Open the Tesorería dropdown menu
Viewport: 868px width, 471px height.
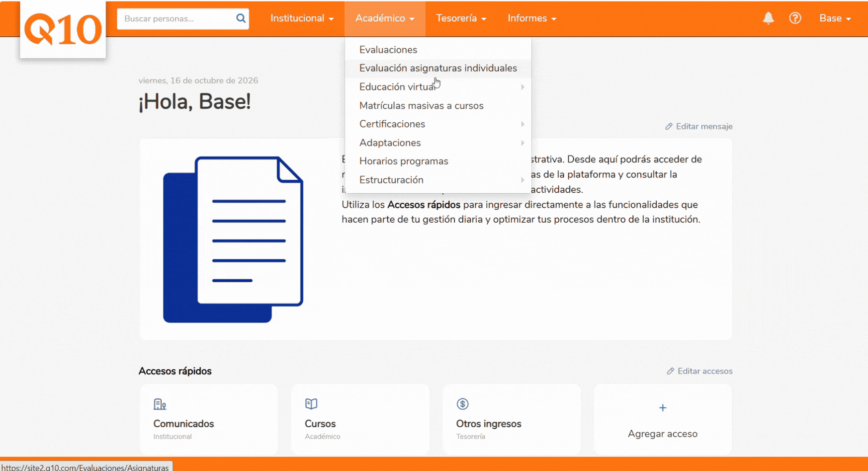461,18
